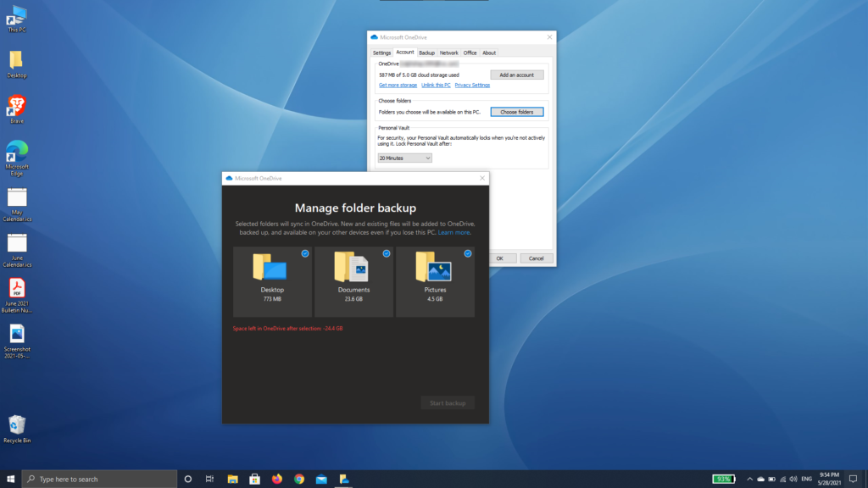Click Cancel in the OneDrive settings window
This screenshot has height=488, width=868.
(536, 258)
